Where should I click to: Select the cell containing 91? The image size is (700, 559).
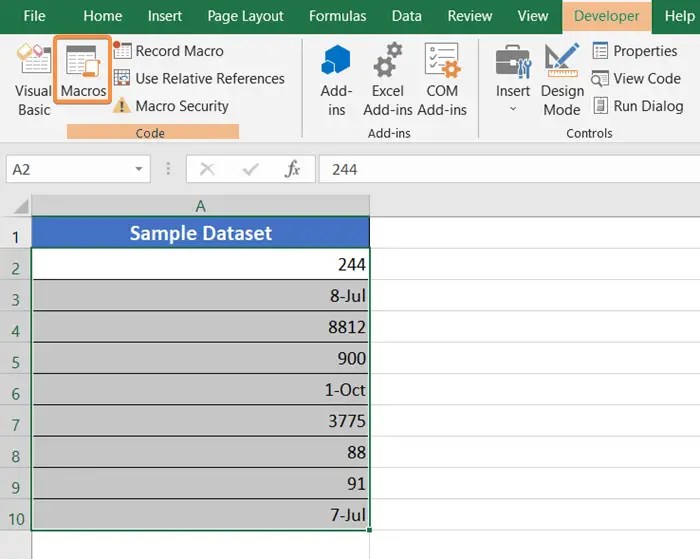200,483
